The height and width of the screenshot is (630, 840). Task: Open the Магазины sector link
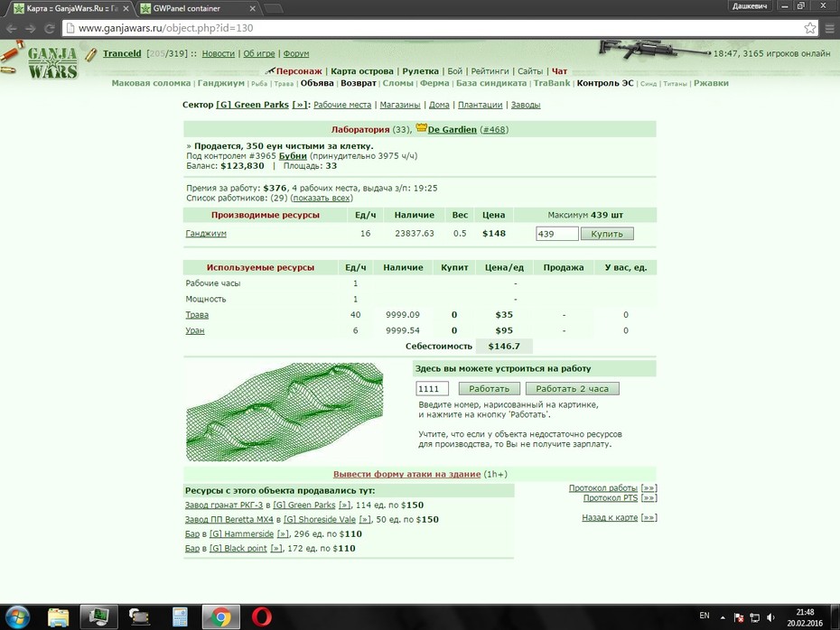[x=399, y=105]
